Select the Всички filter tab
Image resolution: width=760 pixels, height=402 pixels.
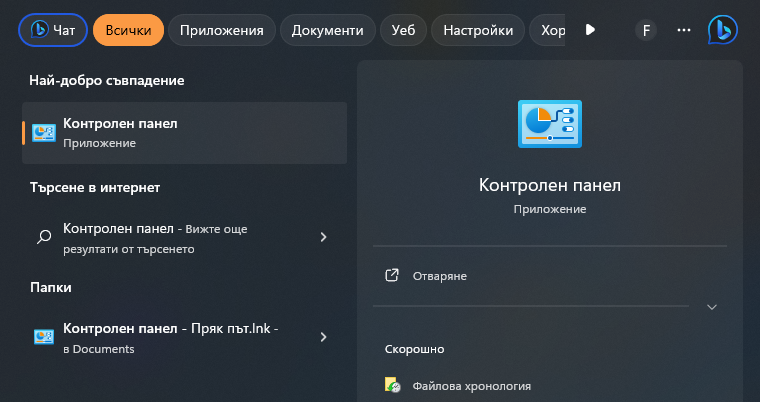pyautogui.click(x=128, y=30)
